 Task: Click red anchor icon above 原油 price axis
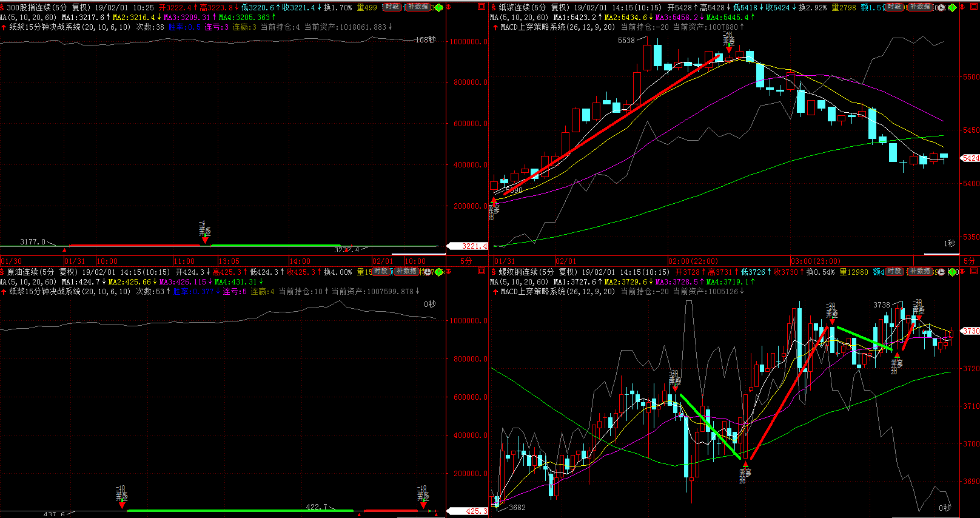(x=449, y=271)
